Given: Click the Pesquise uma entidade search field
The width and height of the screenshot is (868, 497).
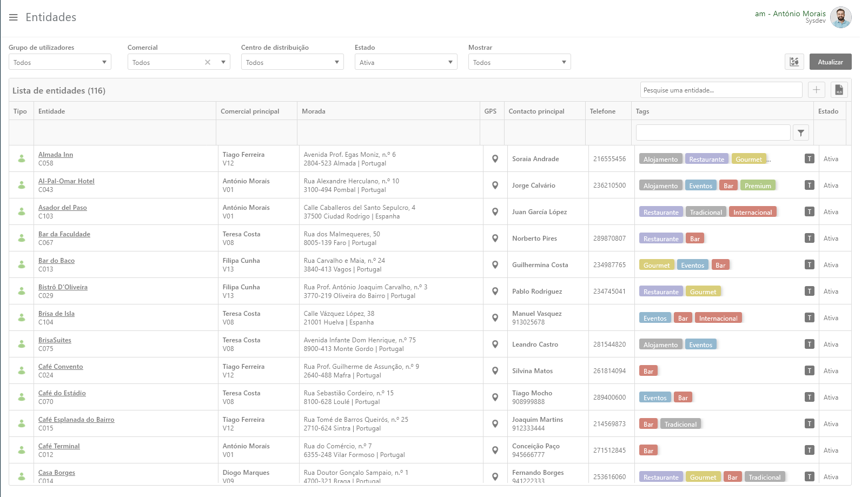Looking at the screenshot, I should (x=720, y=90).
